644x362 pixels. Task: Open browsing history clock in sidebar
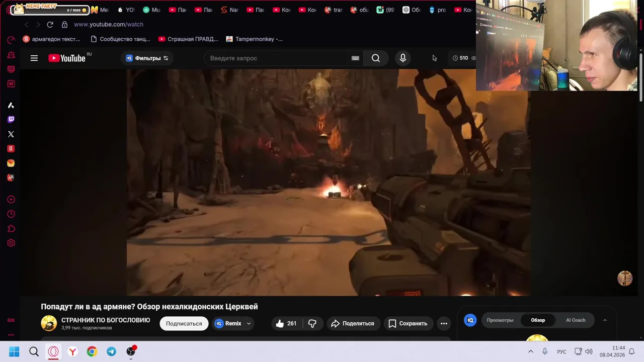(x=11, y=214)
